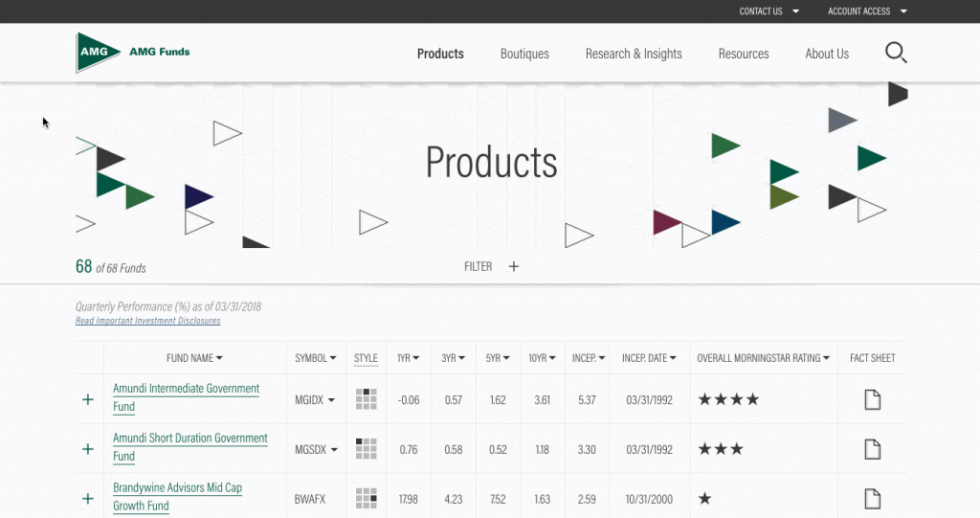Open the About Us menu
Viewport: 980px width, 518px height.
(827, 54)
